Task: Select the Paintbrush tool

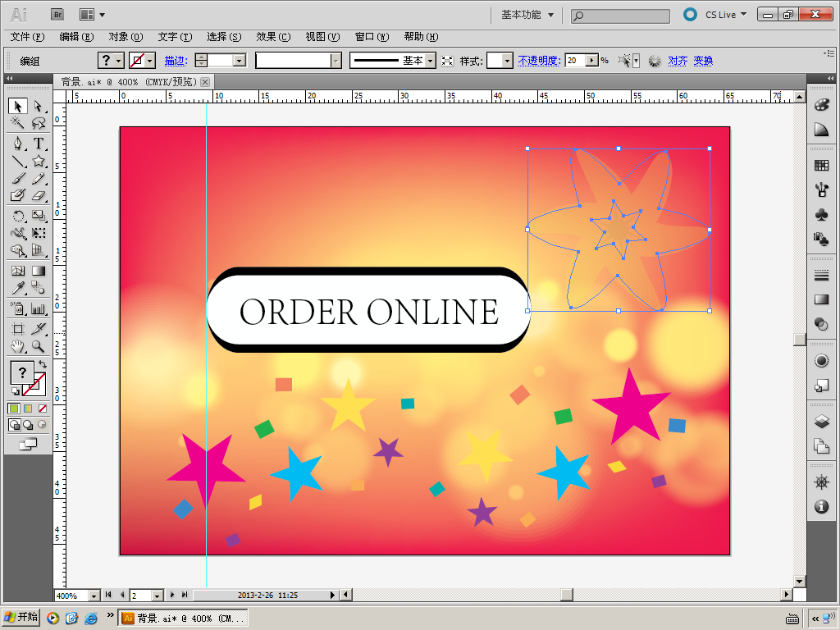Action: coord(18,178)
